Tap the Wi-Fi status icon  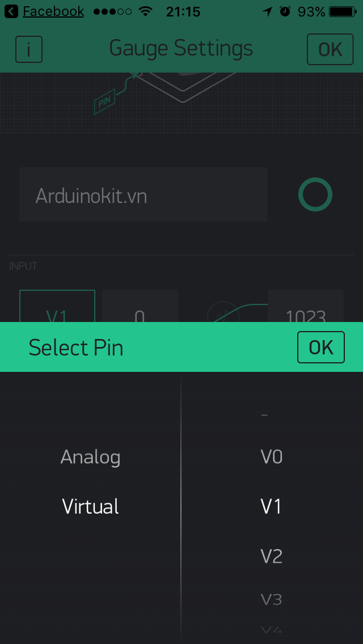[146, 11]
